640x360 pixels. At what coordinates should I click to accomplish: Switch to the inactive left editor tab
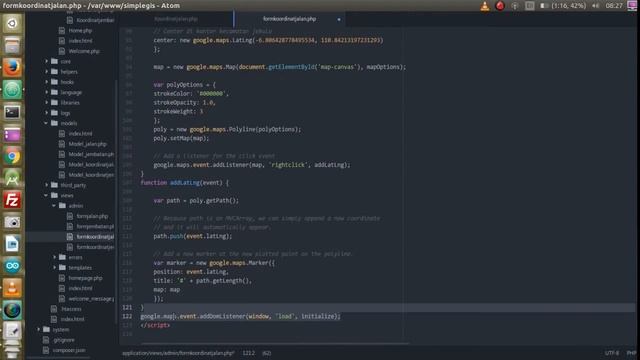coord(176,19)
